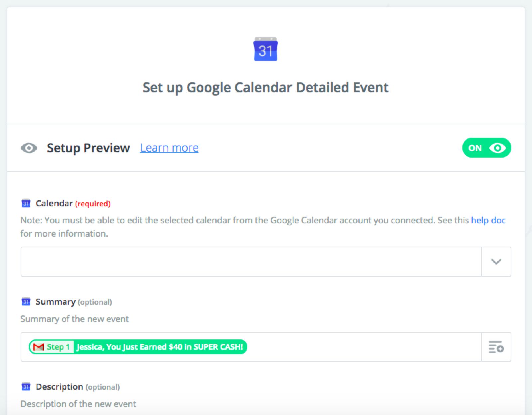
Task: Open the help doc link
Action: pos(488,220)
